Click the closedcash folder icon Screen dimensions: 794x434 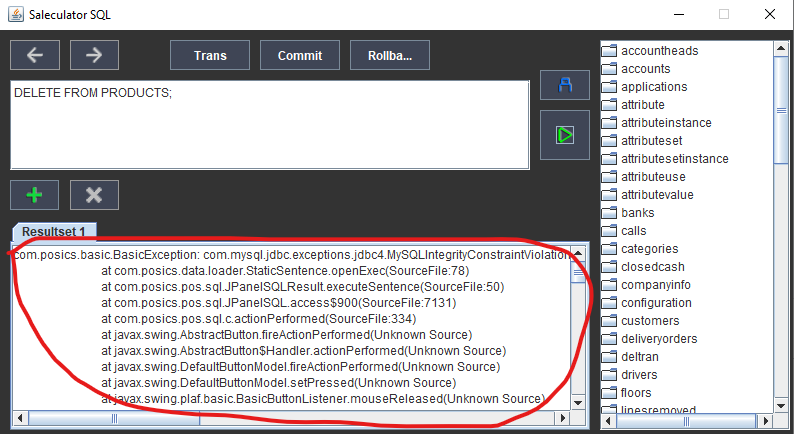point(609,267)
